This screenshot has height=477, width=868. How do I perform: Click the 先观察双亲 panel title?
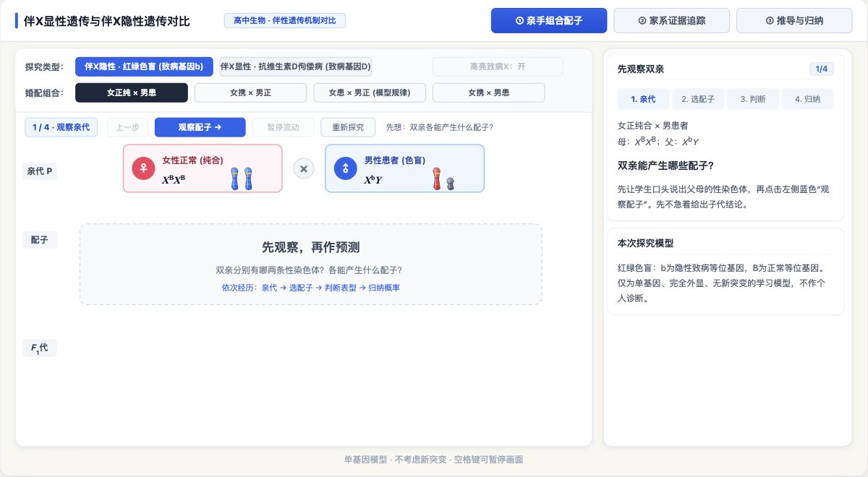coord(641,69)
